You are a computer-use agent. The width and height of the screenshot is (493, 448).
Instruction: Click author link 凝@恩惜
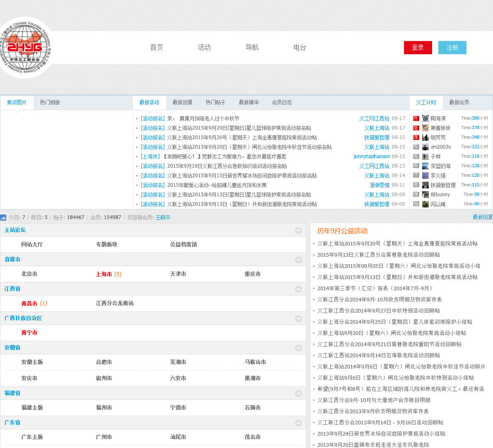379,185
